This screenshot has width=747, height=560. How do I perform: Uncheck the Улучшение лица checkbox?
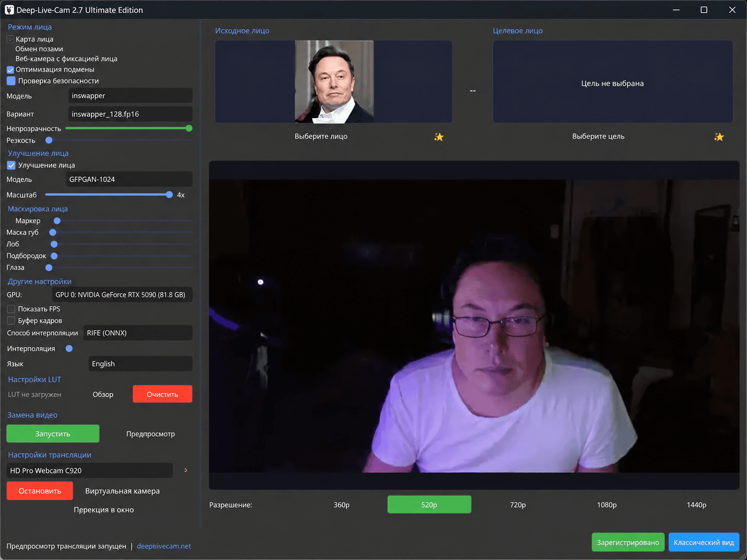[x=11, y=165]
